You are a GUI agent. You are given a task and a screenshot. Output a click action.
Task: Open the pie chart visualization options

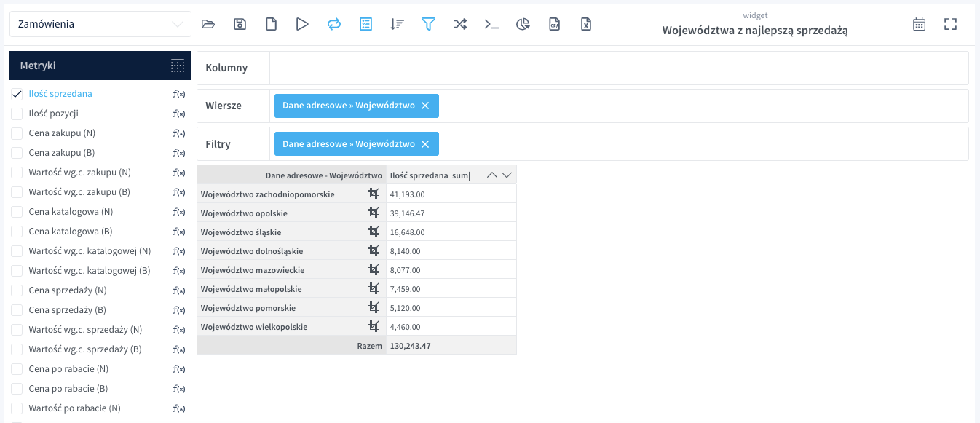[523, 23]
